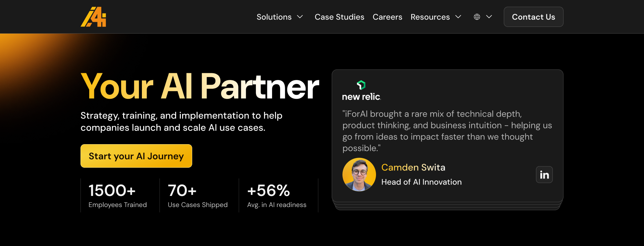Navigate to the Careers page

click(387, 16)
